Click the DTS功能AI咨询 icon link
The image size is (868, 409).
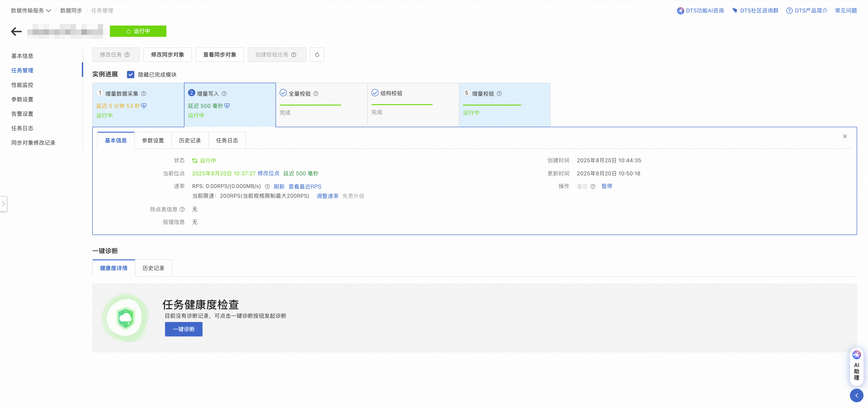click(x=700, y=11)
